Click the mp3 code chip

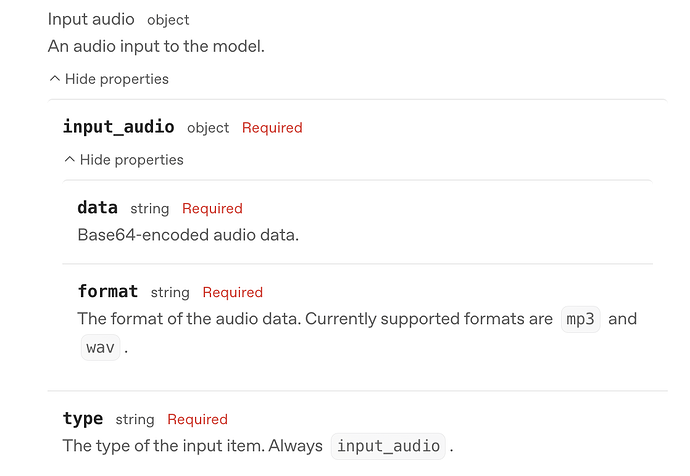580,319
